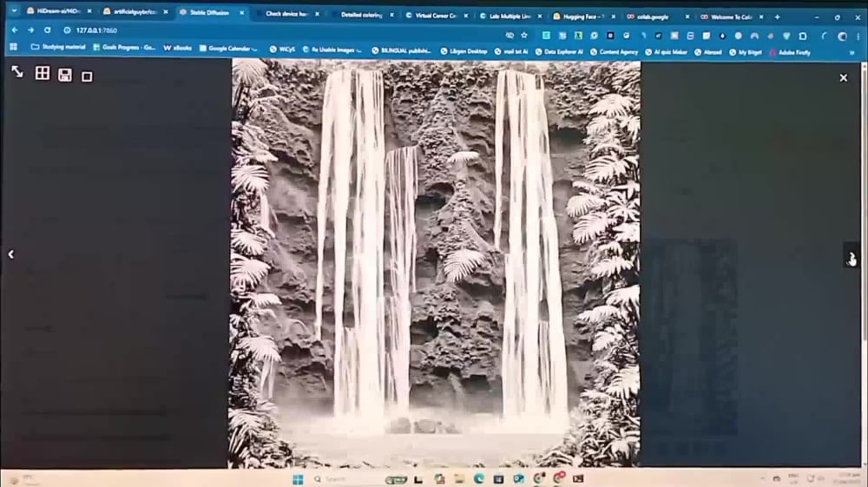The image size is (868, 487).
Task: Click the fullscreen square icon in lightbox
Action: click(87, 77)
